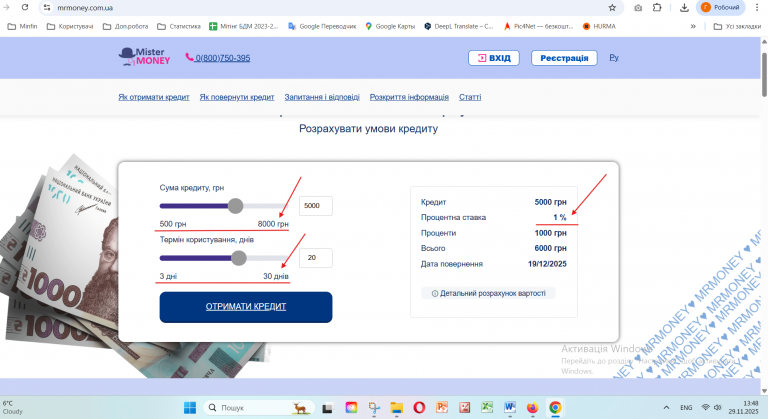Open PowerPoint from taskbar
This screenshot has height=419, width=768.
click(442, 408)
